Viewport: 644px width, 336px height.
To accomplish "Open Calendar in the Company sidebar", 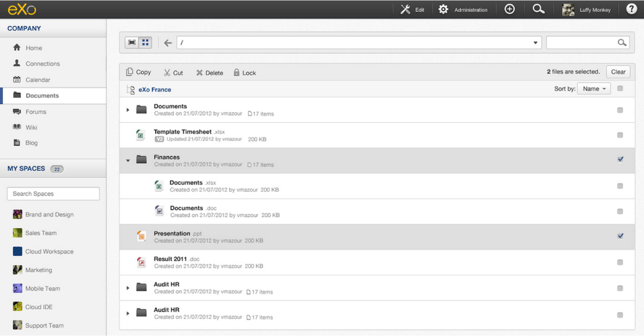I will coord(37,79).
